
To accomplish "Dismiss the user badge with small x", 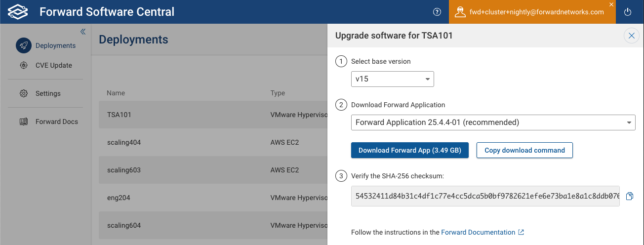I will [611, 4].
